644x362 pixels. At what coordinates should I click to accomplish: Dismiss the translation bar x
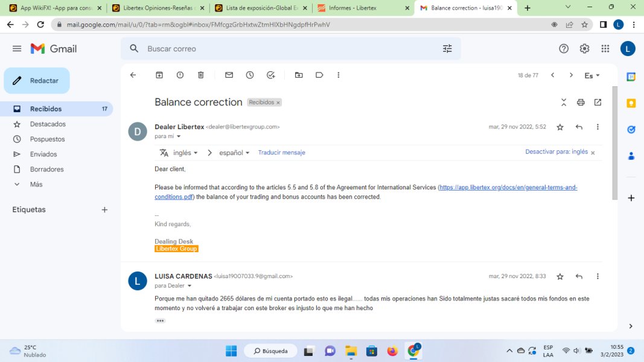593,153
